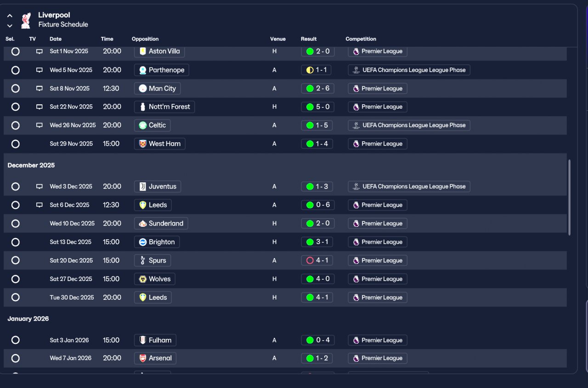Viewport: 588px width, 388px height.
Task: Open the Leeds button on Tue 30 Dec
Action: 153,298
